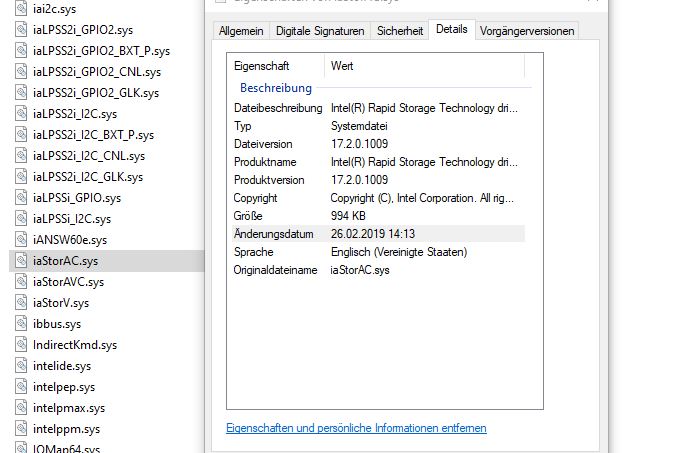The height and width of the screenshot is (453, 699).
Task: Click the iaStorV.sys file icon
Action: pyautogui.click(x=21, y=302)
